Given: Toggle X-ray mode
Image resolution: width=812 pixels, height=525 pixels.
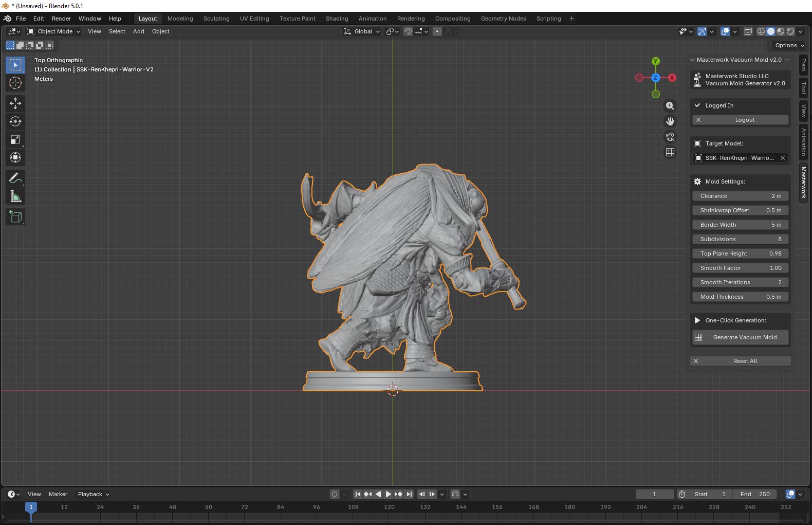Looking at the screenshot, I should pos(748,31).
